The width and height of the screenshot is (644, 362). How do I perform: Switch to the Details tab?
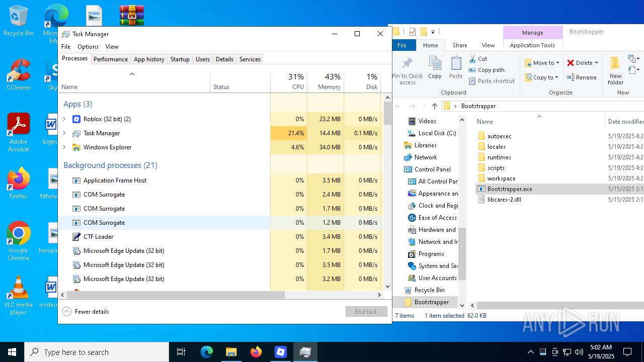(224, 59)
